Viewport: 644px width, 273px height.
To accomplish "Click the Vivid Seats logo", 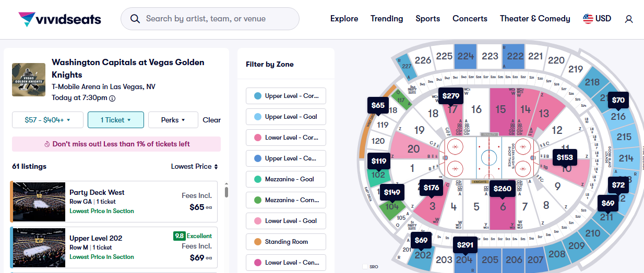I will (x=59, y=19).
